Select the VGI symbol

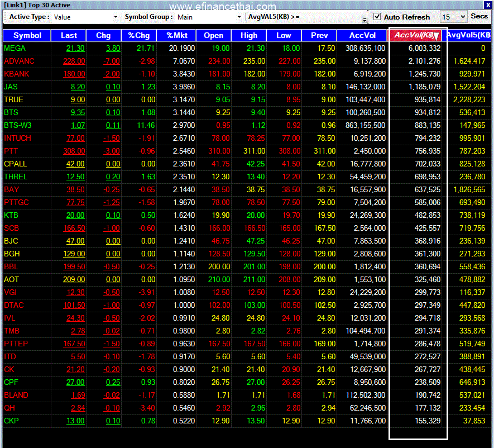coord(11,292)
